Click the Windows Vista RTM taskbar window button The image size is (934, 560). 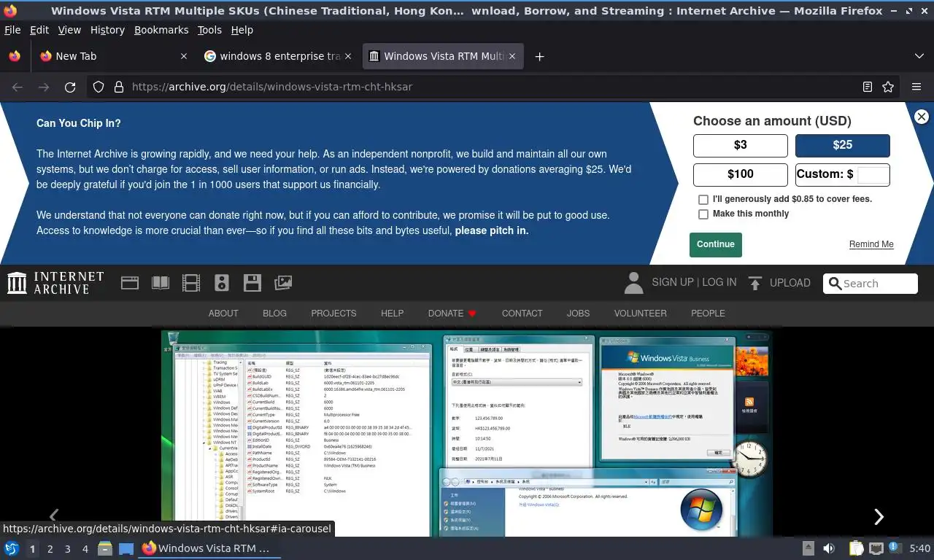tap(209, 548)
